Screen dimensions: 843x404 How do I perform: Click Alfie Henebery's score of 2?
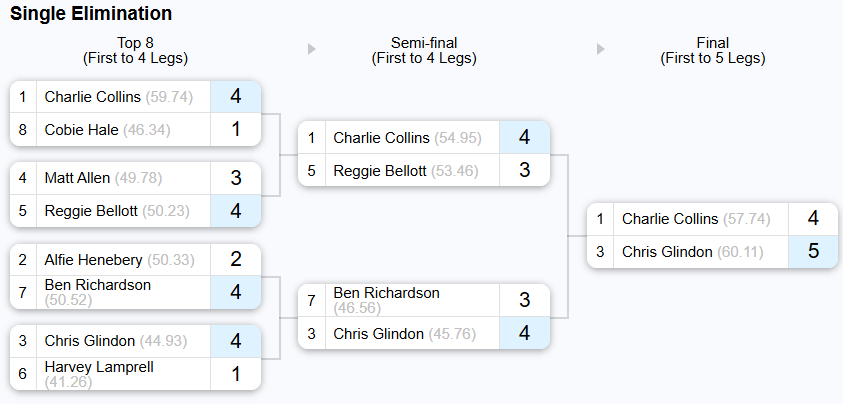235,259
